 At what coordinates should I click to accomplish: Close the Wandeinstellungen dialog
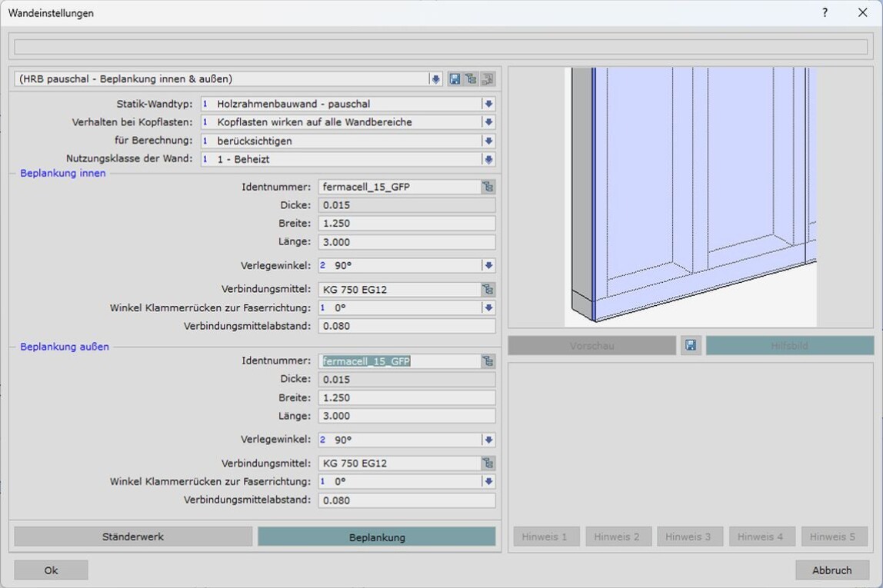tap(863, 12)
